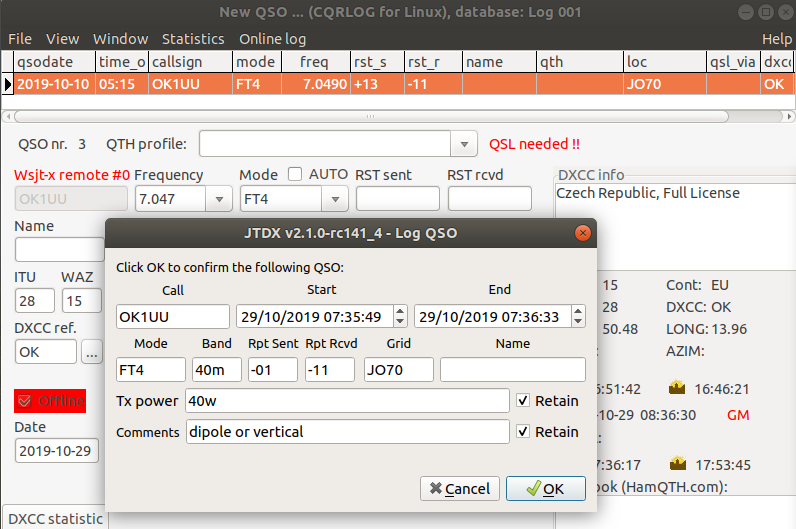Click the qsl_via column header
This screenshot has height=529, width=796.
[733, 62]
